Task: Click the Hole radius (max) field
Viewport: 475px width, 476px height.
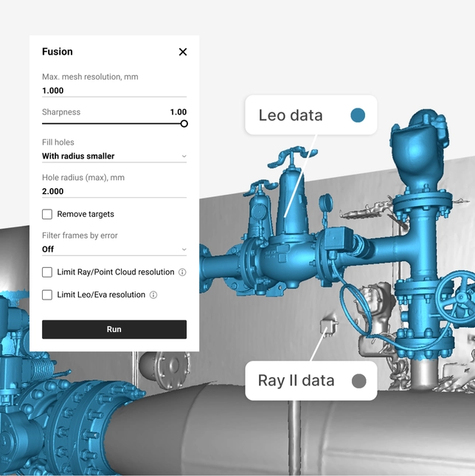Action: 114,191
